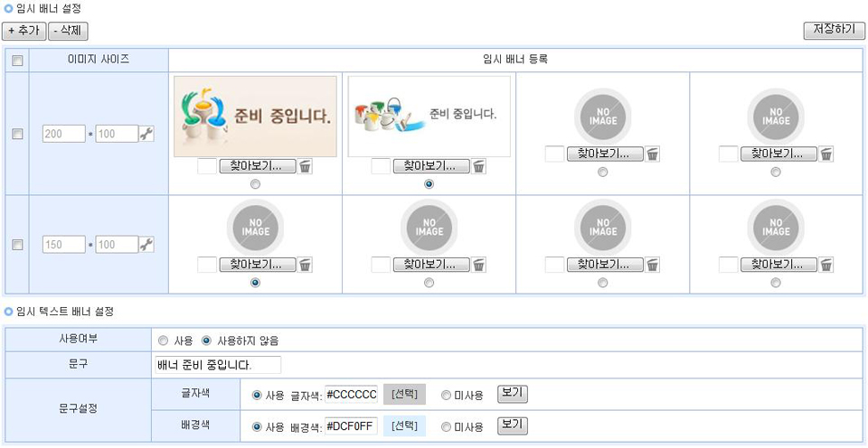This screenshot has width=868, height=448.
Task: Select the 사용 radio for 사용여부
Action: point(163,341)
